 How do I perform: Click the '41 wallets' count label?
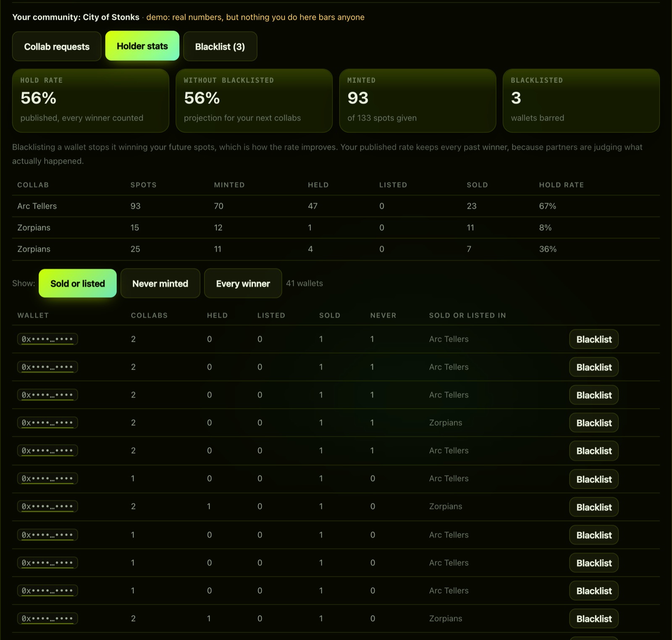304,283
